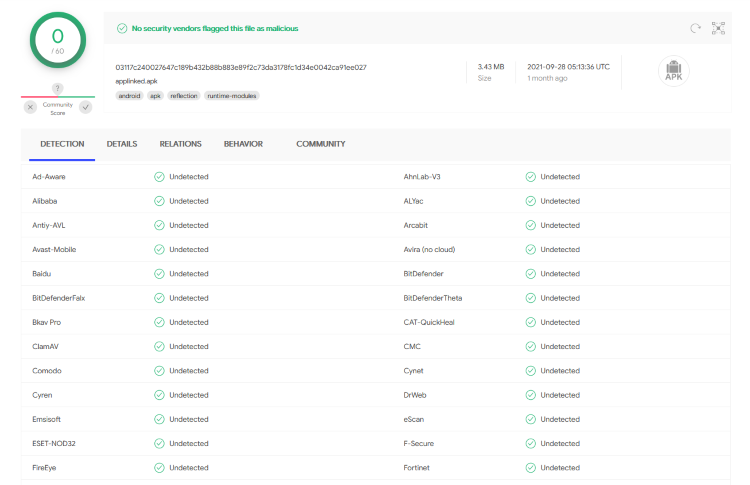Image resolution: width=750 pixels, height=485 pixels.
Task: Click the Bkav Pro vendor name
Action: 46,322
